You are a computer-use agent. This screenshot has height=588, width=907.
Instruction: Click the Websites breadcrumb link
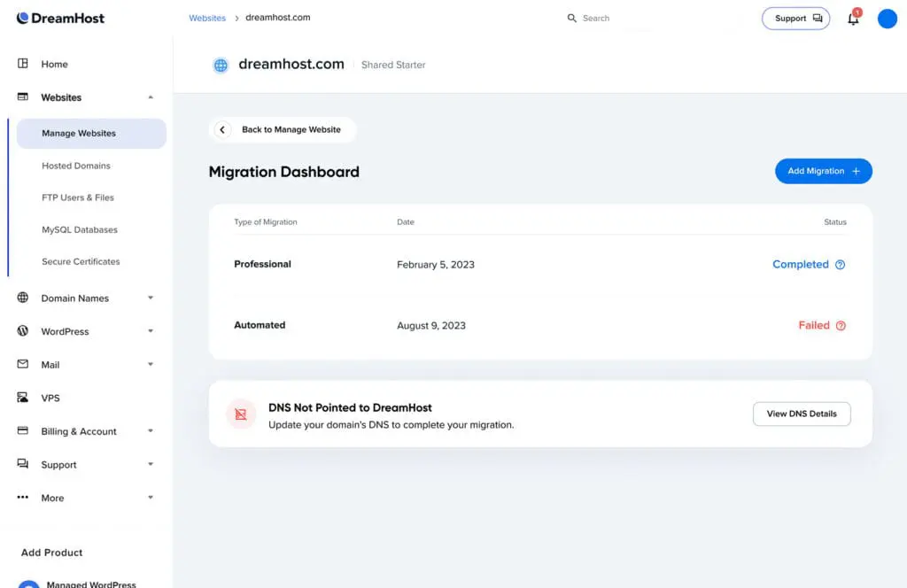click(207, 18)
